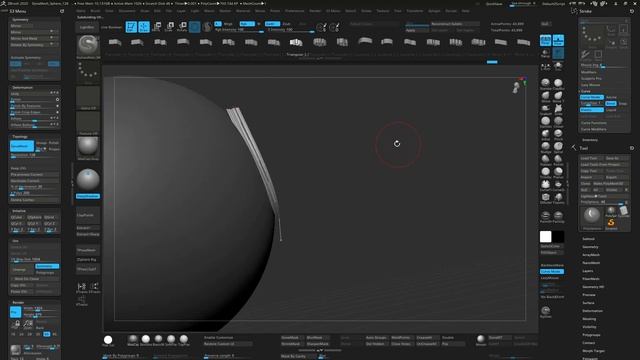640x360 pixels.
Task: Click the orange SimpleBrush tool icon
Action: [x=611, y=223]
